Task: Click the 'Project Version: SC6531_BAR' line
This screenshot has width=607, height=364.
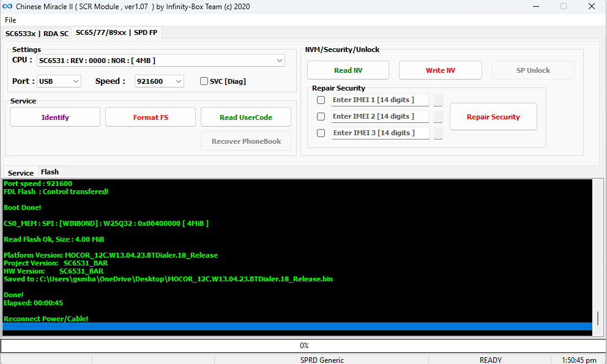Action: [56, 263]
